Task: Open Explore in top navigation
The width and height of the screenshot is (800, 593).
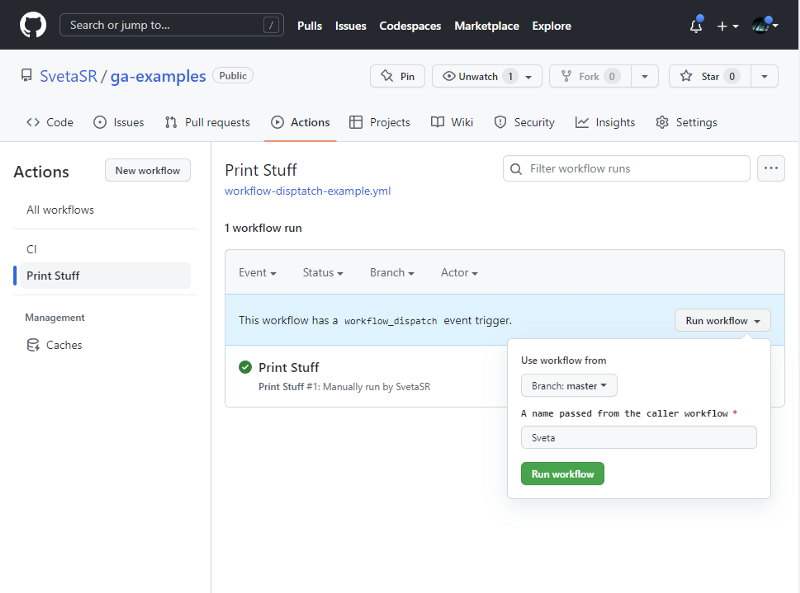Action: click(x=552, y=26)
